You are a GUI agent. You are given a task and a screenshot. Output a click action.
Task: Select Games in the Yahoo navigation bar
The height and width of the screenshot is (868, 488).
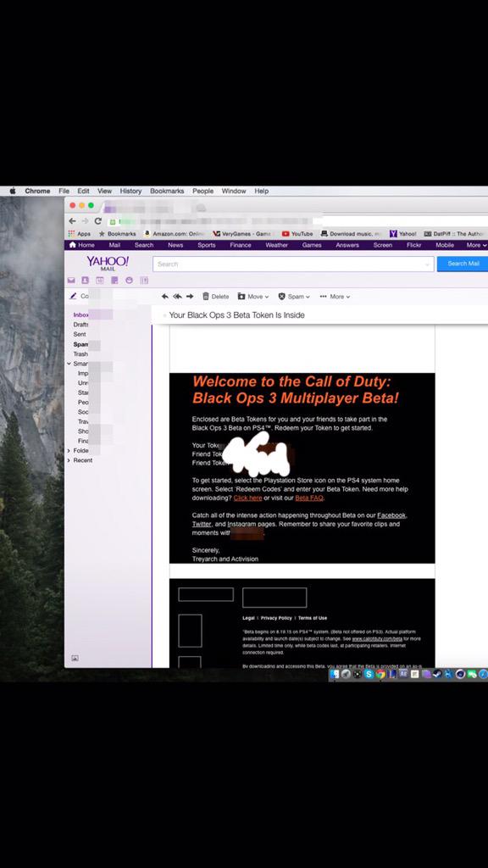tap(312, 245)
